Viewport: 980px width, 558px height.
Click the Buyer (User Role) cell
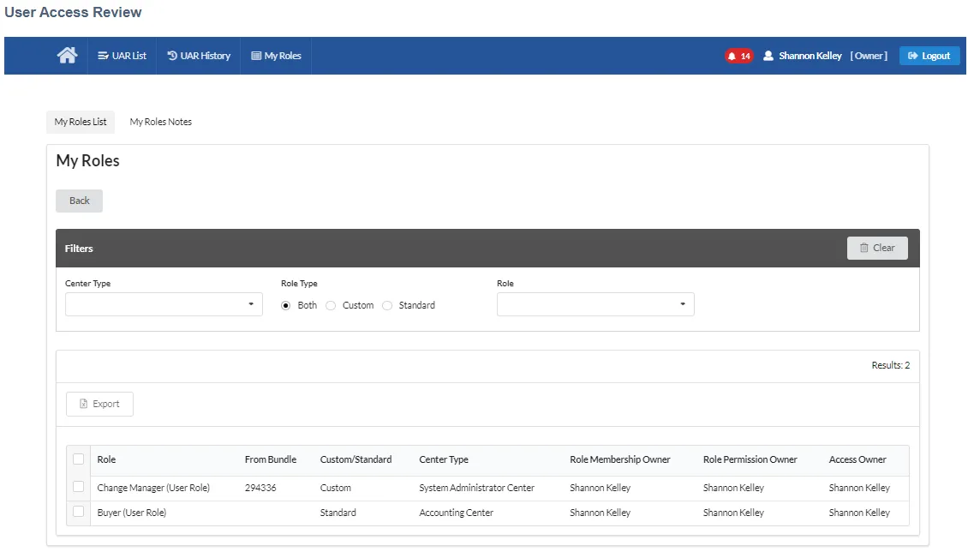(x=131, y=513)
